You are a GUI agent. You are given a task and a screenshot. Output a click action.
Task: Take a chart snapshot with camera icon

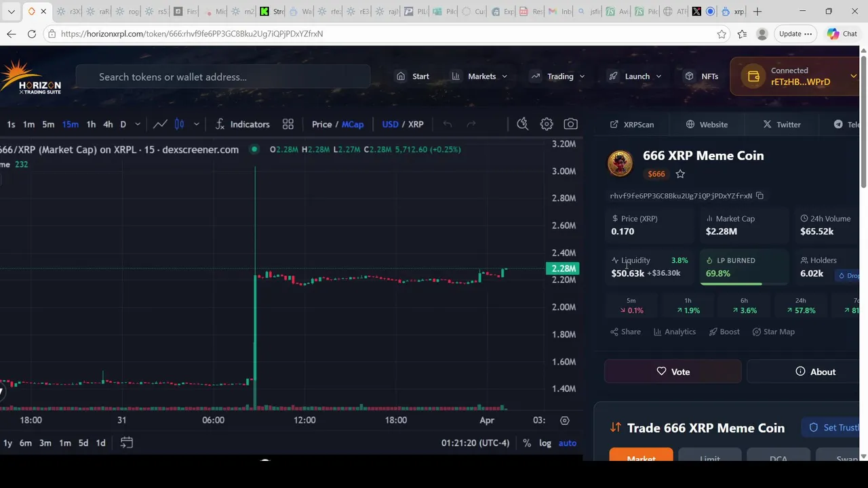[571, 124]
